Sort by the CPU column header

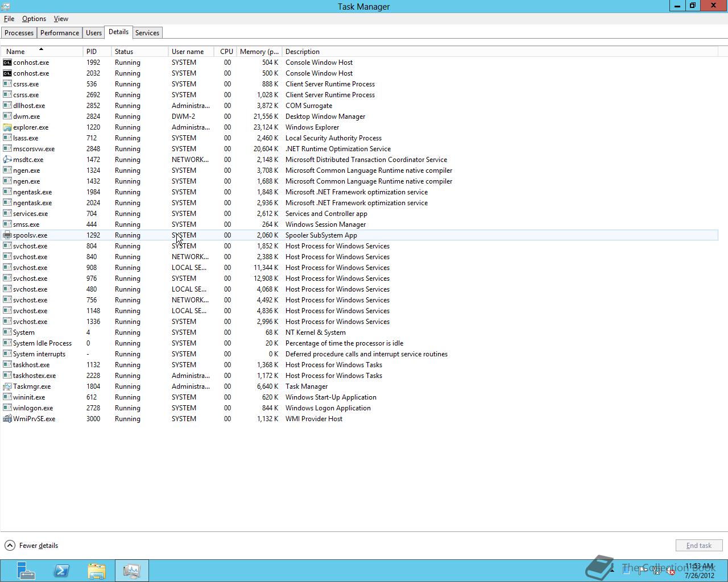[226, 52]
